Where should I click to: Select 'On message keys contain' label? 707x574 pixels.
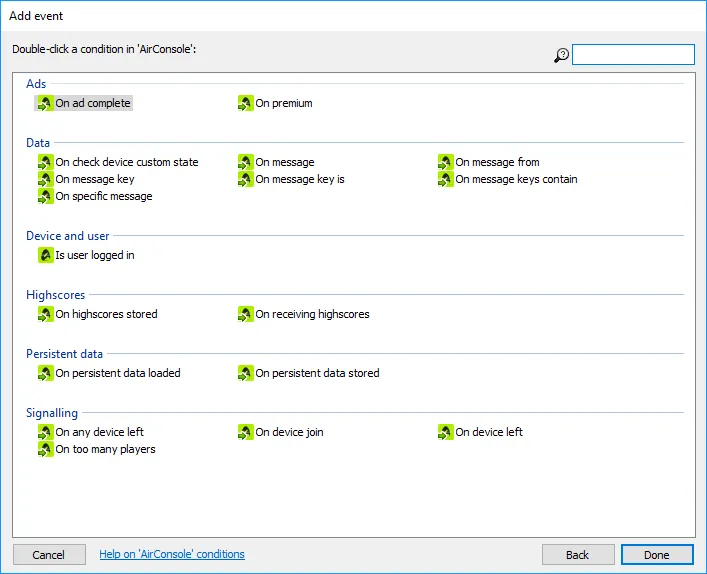point(516,179)
